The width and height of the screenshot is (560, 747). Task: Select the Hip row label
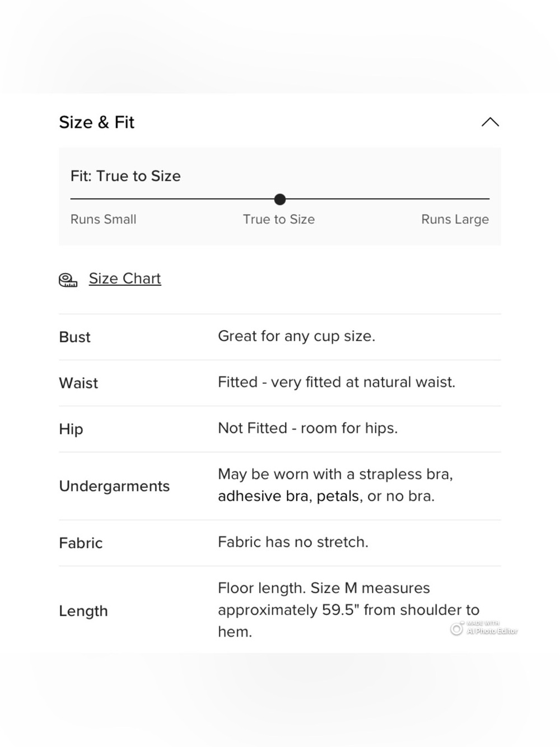click(x=71, y=429)
